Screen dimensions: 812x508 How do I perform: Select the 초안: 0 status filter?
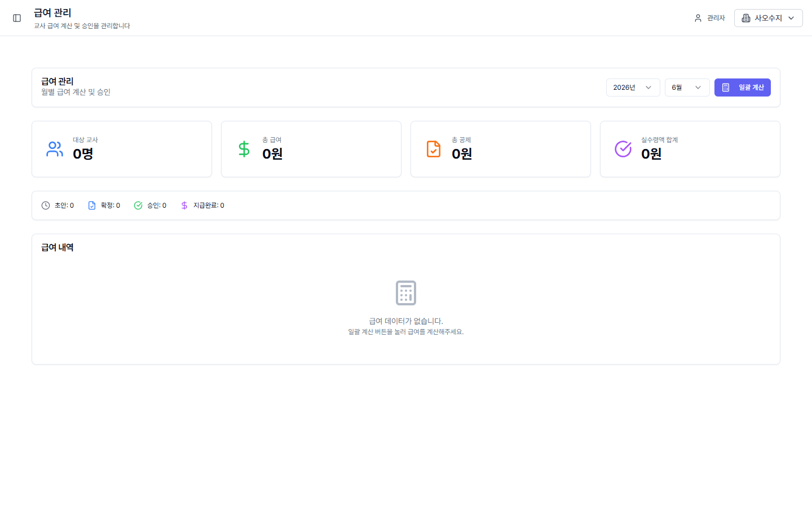point(58,205)
